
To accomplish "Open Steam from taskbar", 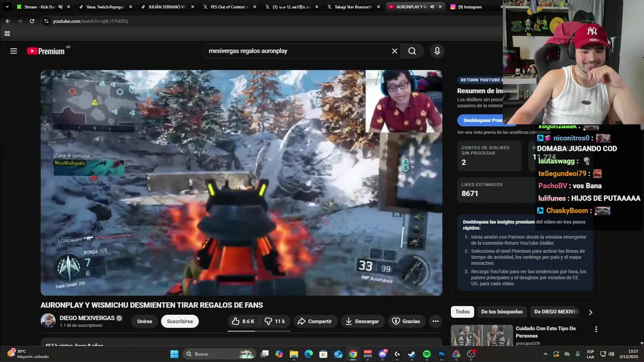I will pyautogui.click(x=412, y=354).
